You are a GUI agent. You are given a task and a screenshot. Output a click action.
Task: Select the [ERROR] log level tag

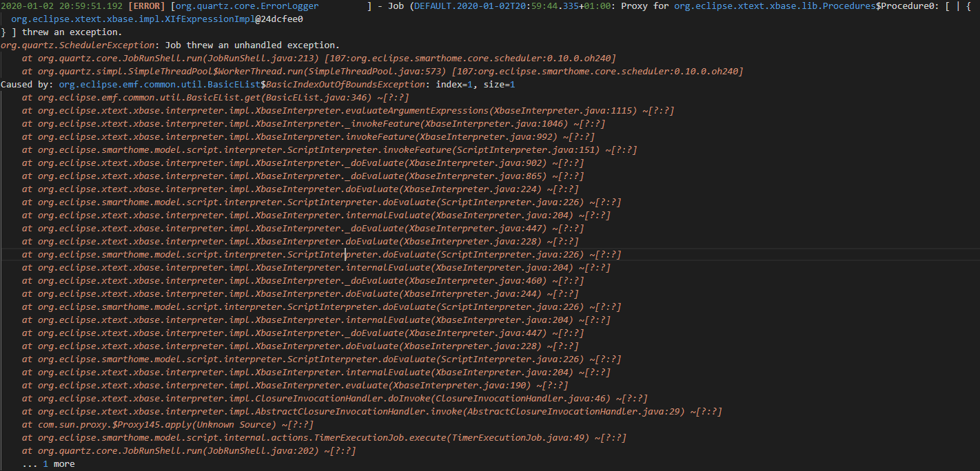[147, 6]
